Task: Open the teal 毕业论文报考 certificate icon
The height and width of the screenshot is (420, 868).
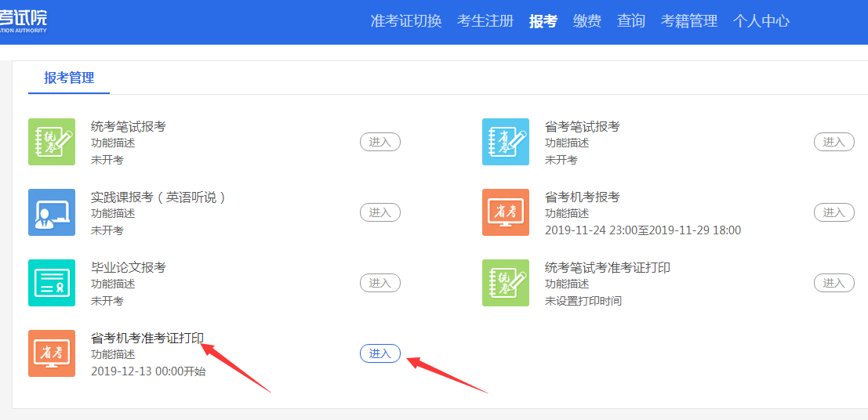Action: coord(52,283)
